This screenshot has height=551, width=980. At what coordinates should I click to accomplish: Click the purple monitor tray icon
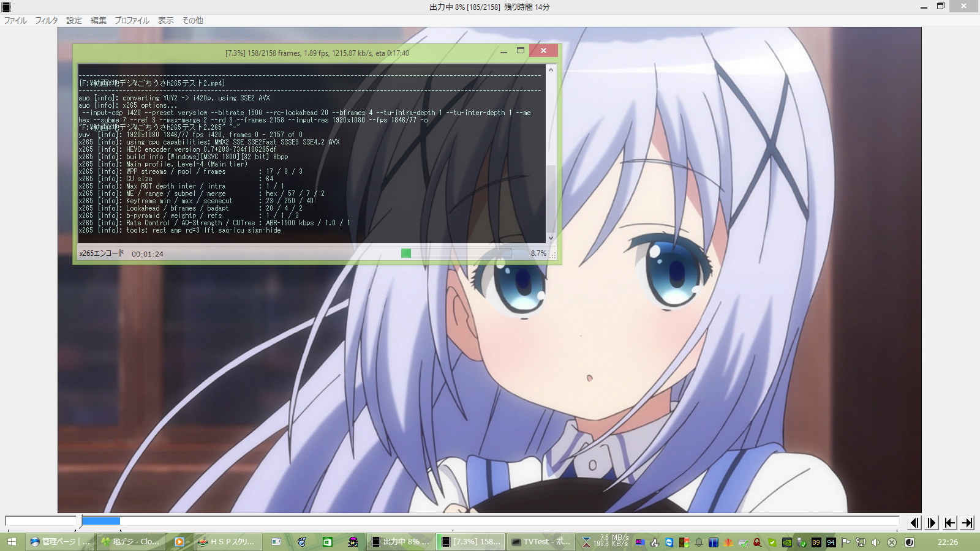point(640,542)
